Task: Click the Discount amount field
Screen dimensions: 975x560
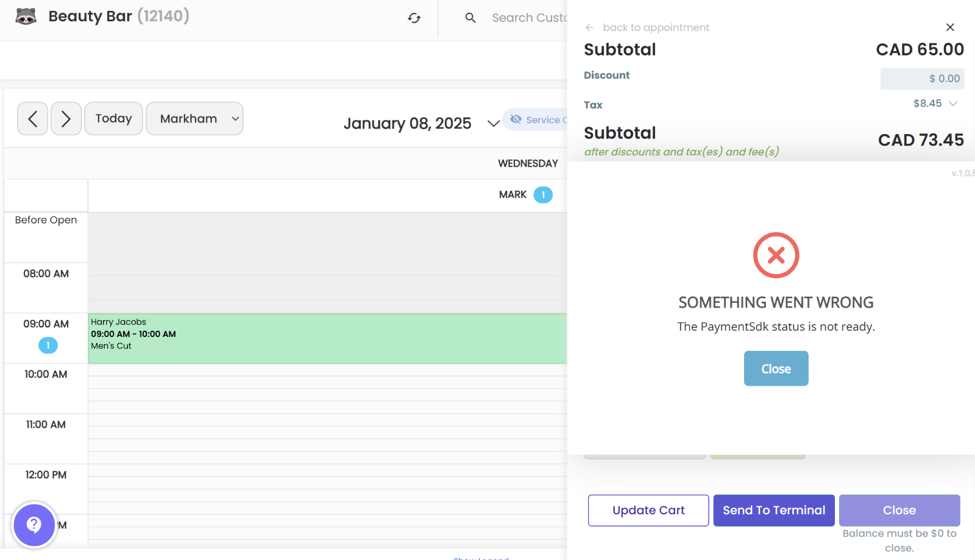Action: coord(921,79)
